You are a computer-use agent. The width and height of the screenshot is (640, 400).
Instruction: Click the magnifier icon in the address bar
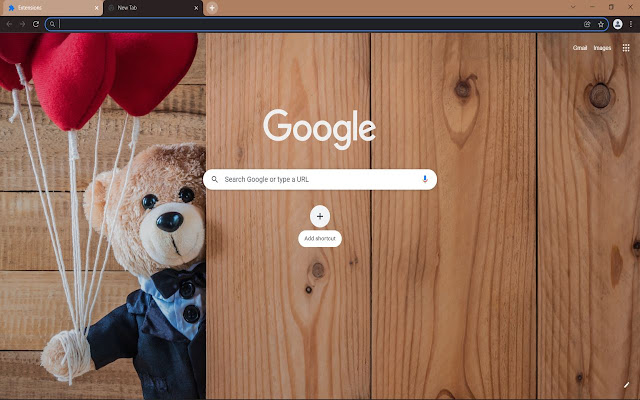tap(52, 24)
